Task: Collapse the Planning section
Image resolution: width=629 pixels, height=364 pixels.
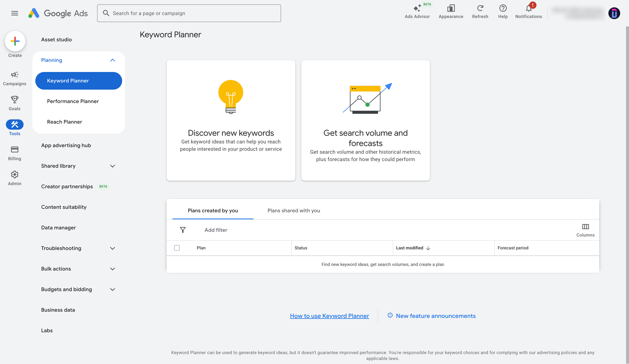Action: click(113, 60)
